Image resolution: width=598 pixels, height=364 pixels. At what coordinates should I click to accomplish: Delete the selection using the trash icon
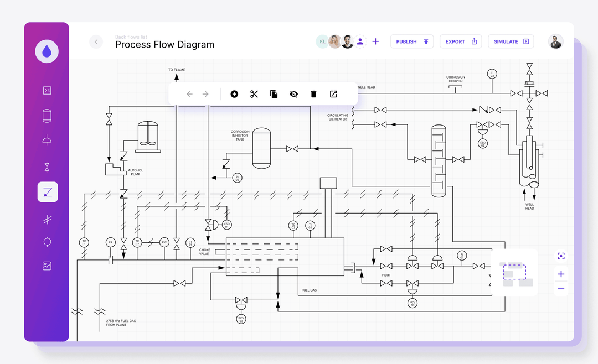[313, 94]
